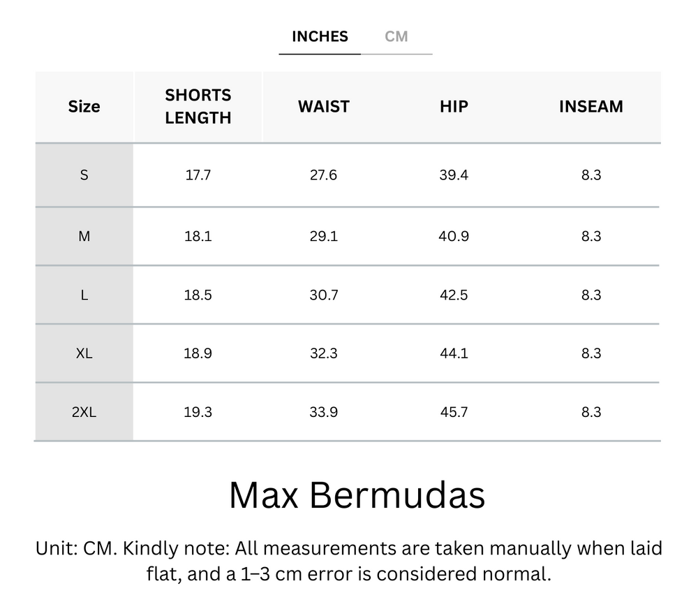Click the HIP column header
The height and width of the screenshot is (616, 698).
pyautogui.click(x=454, y=107)
